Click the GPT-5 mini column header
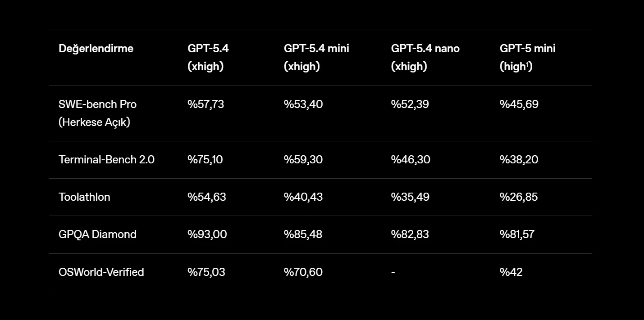The height and width of the screenshot is (320, 644). click(x=527, y=57)
